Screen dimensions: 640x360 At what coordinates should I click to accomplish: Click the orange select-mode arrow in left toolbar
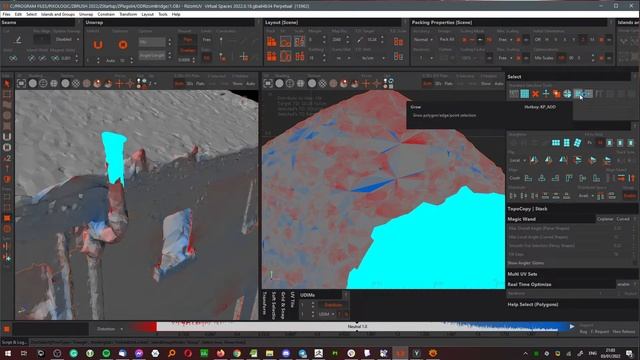point(7,83)
